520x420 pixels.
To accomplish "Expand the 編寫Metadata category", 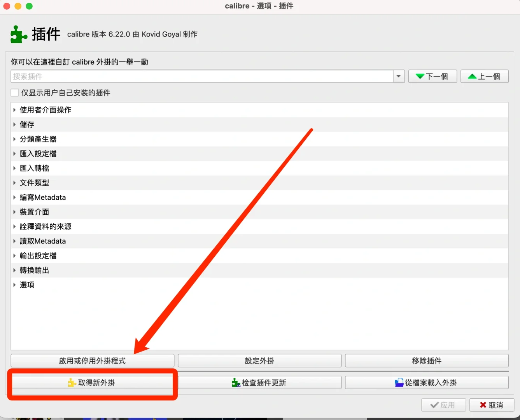I will tap(14, 197).
